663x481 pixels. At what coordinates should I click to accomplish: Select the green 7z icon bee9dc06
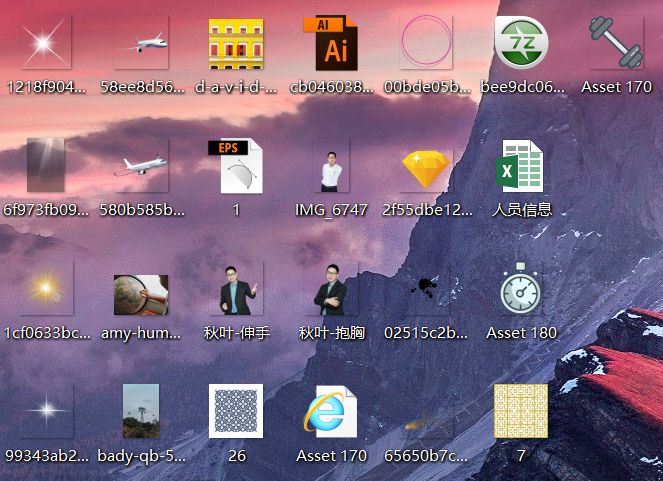522,45
